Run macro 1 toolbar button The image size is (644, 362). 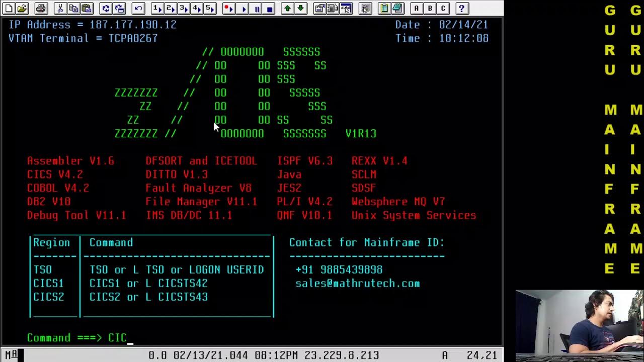pos(157,8)
